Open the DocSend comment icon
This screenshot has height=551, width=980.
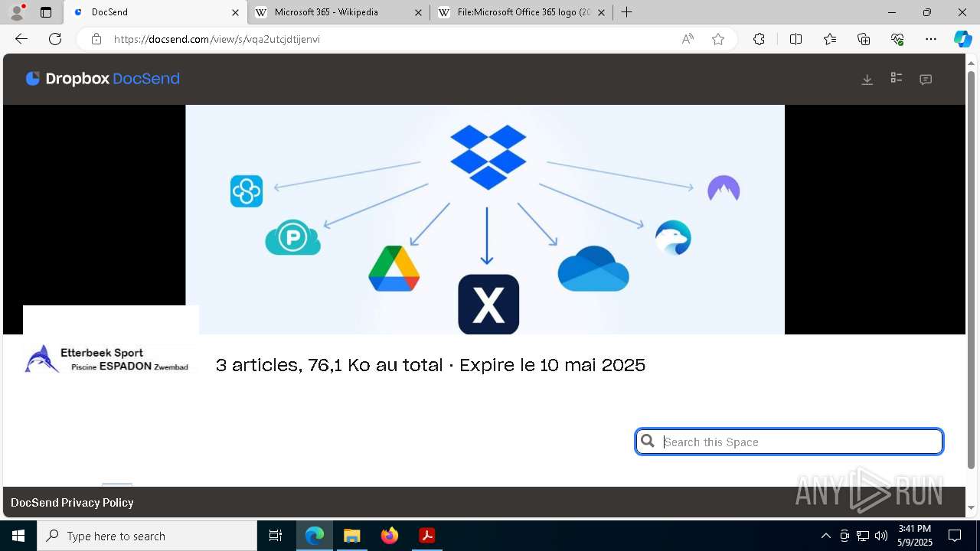(926, 80)
